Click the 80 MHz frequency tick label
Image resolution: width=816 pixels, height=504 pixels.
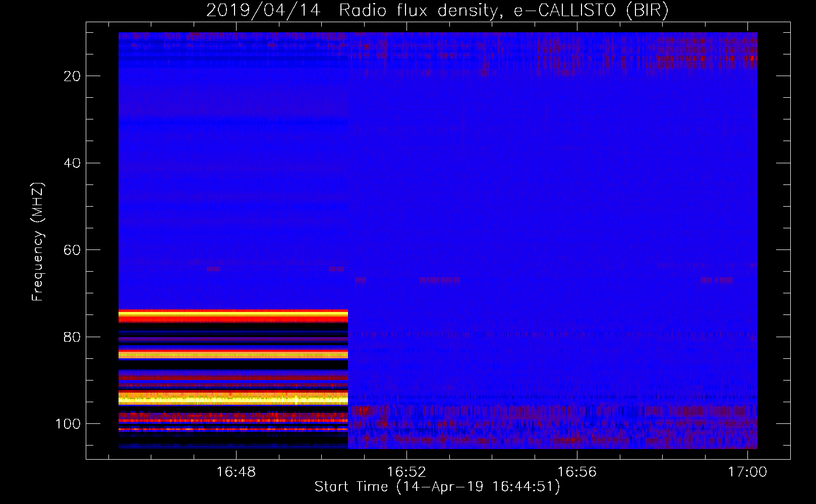coord(73,337)
